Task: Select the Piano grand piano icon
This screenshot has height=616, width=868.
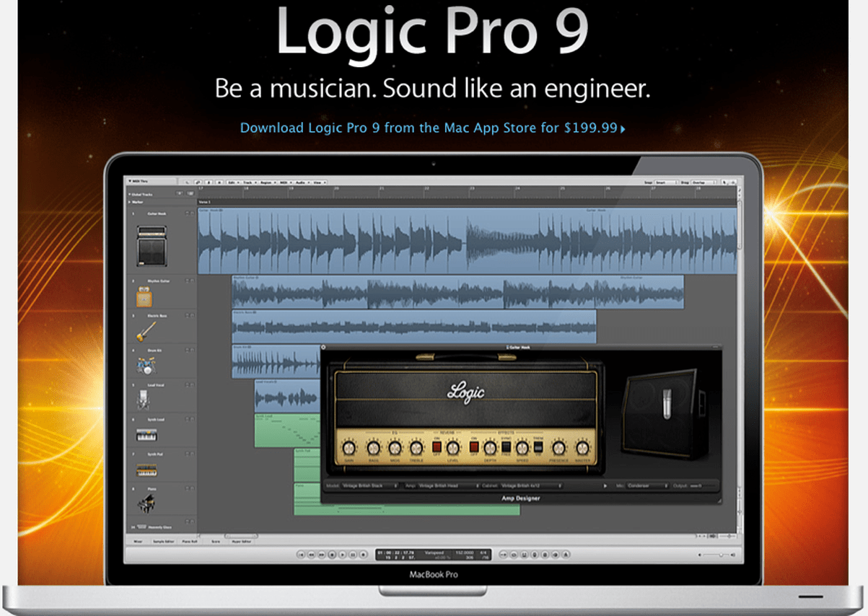Action: tap(146, 503)
